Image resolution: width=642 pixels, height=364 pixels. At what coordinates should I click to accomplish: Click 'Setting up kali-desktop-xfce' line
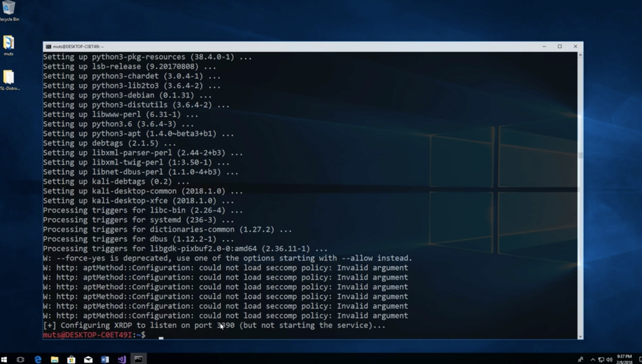(x=138, y=201)
